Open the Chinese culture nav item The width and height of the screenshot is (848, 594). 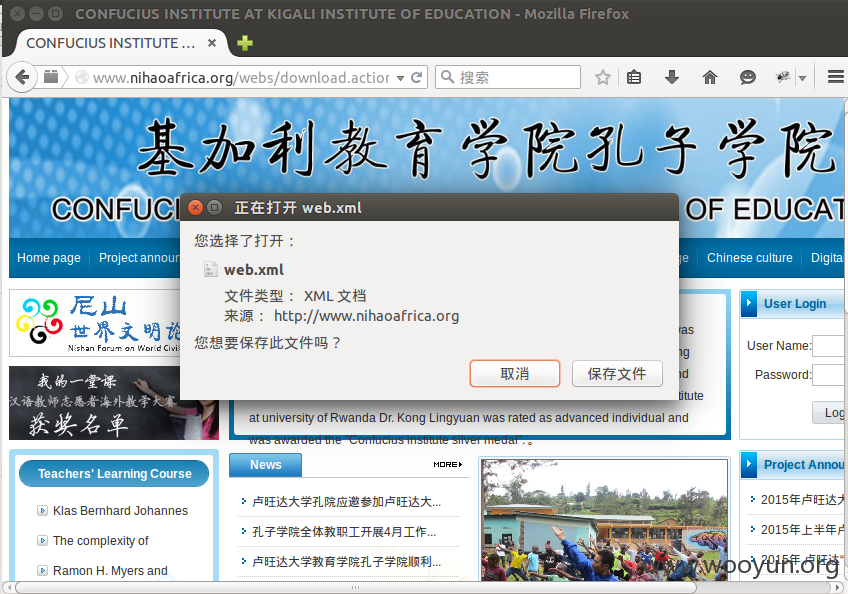750,258
